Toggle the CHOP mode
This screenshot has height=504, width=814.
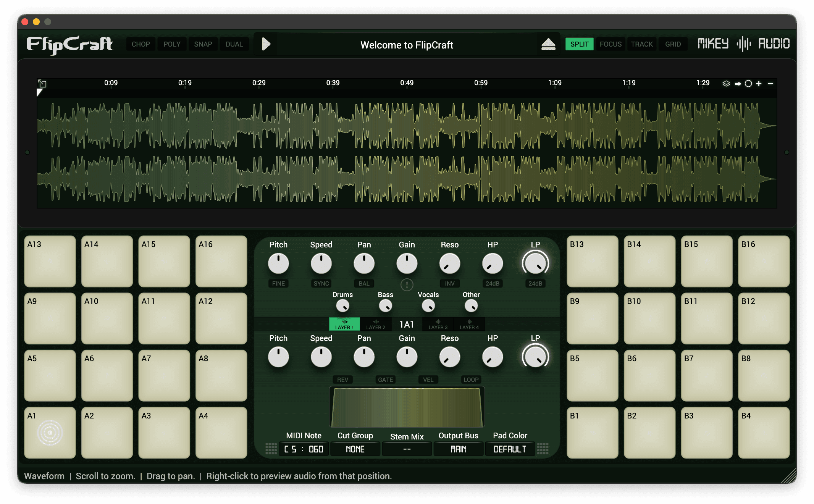click(141, 44)
